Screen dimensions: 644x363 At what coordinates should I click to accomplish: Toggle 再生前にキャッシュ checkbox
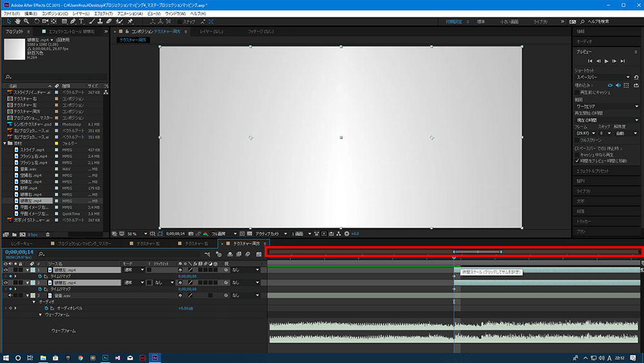[x=577, y=92]
